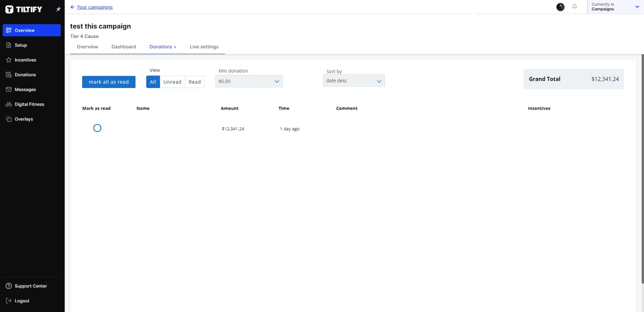
Task: Click the Comment column header
Action: tap(347, 108)
